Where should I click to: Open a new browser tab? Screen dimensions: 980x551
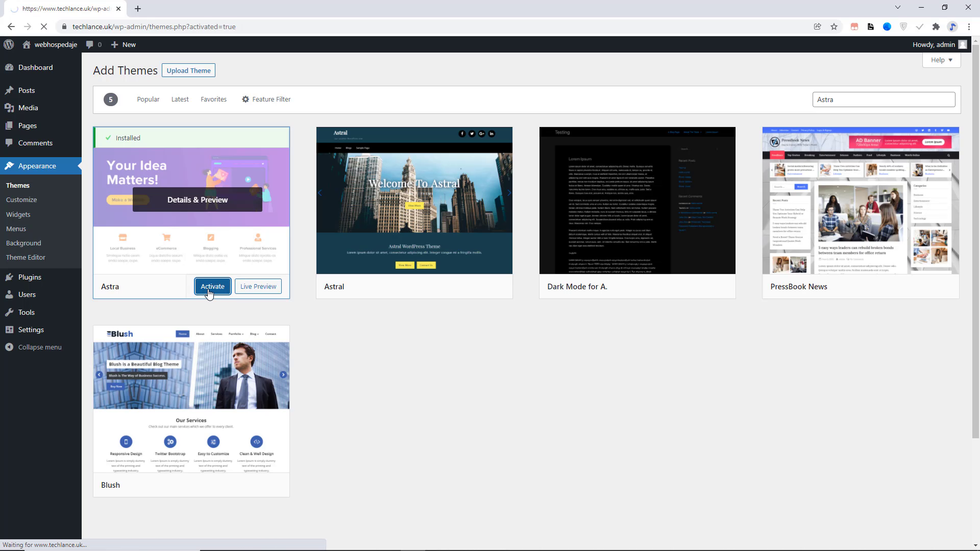pos(138,8)
